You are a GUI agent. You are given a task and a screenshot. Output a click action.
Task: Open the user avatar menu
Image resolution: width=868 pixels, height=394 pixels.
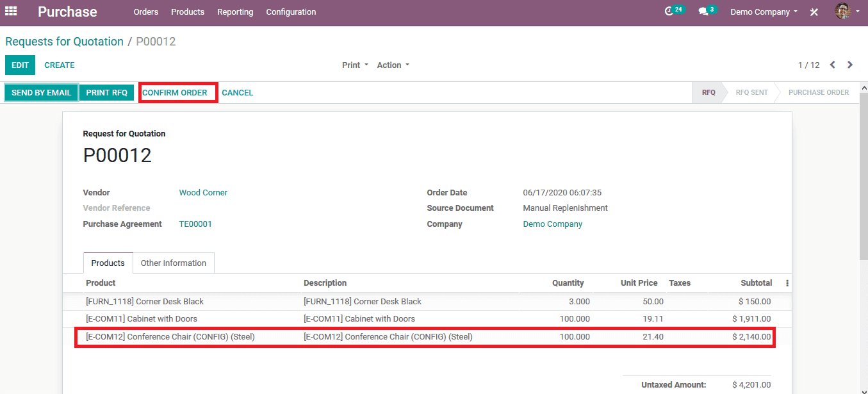[847, 12]
